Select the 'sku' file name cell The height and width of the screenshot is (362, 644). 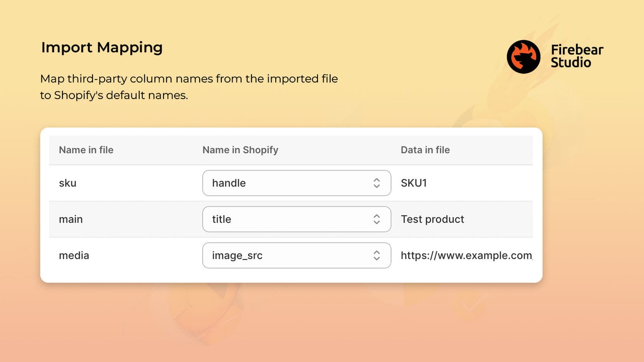click(67, 183)
